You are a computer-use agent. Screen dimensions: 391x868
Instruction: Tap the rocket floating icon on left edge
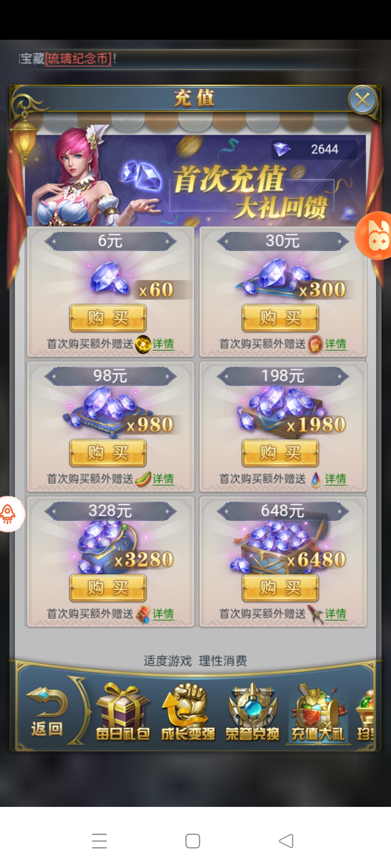(10, 514)
